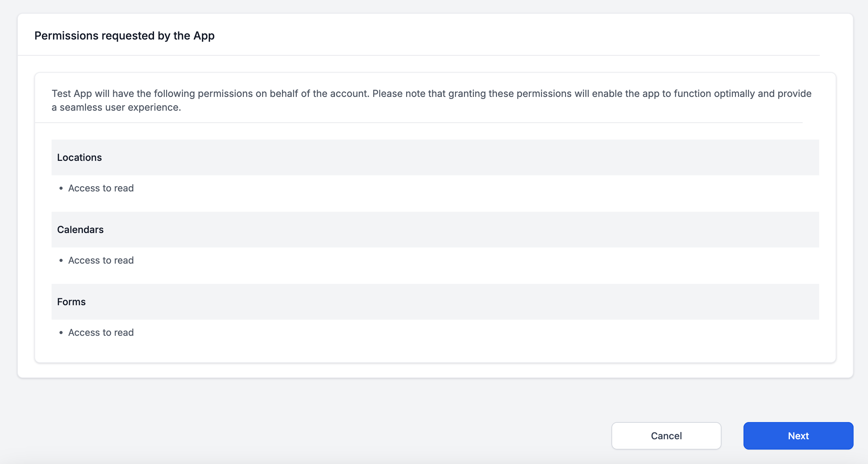The height and width of the screenshot is (464, 868).
Task: Click the Next button to proceed
Action: (x=798, y=435)
